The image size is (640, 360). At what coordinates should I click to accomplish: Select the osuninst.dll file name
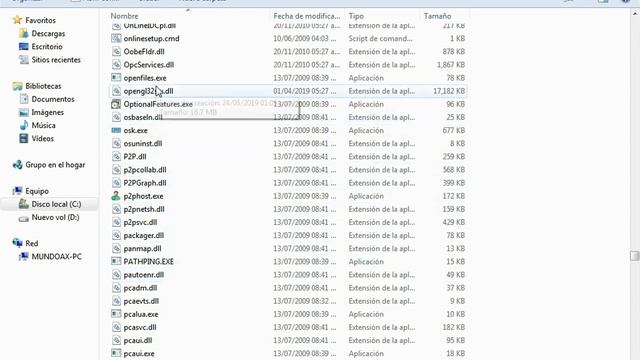pyautogui.click(x=143, y=143)
